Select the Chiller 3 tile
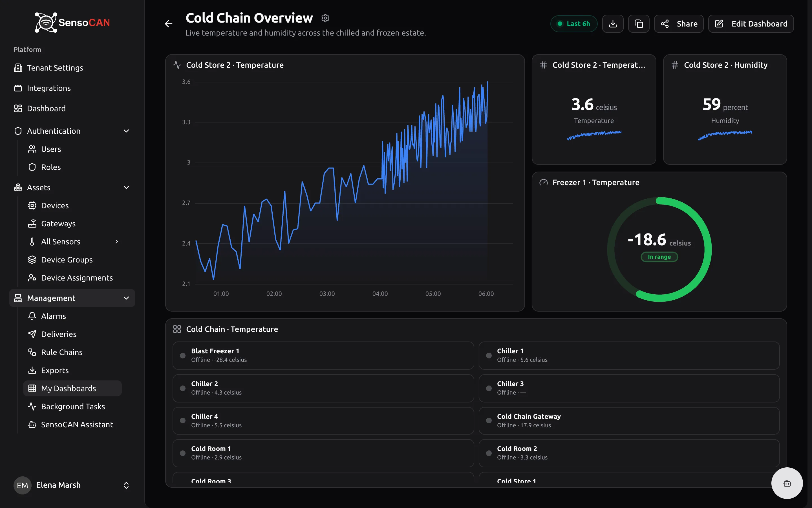 [x=629, y=388]
